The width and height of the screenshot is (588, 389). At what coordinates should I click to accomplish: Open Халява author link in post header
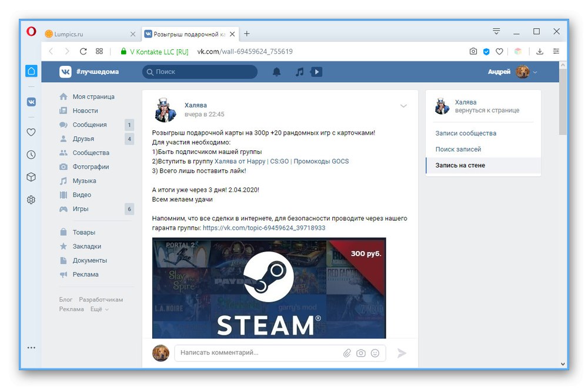point(195,105)
